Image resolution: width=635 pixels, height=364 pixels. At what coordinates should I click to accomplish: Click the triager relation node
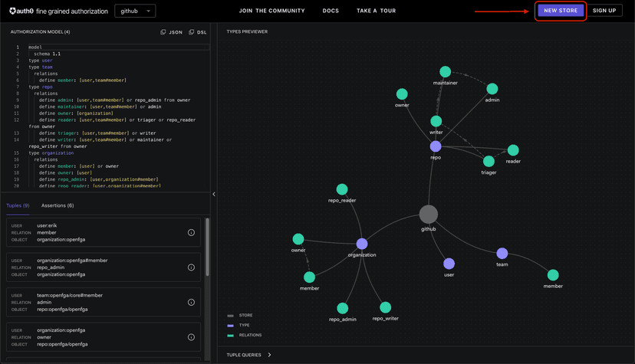point(489,162)
